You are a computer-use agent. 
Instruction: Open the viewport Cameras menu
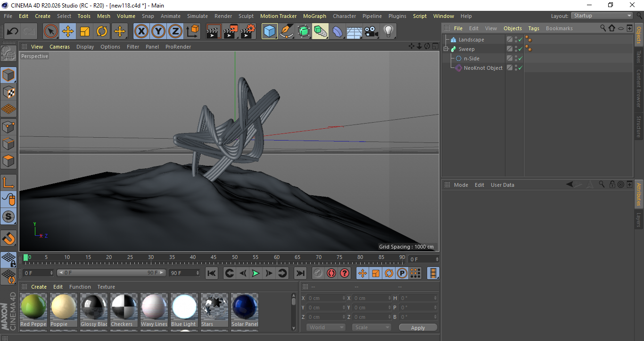click(59, 47)
